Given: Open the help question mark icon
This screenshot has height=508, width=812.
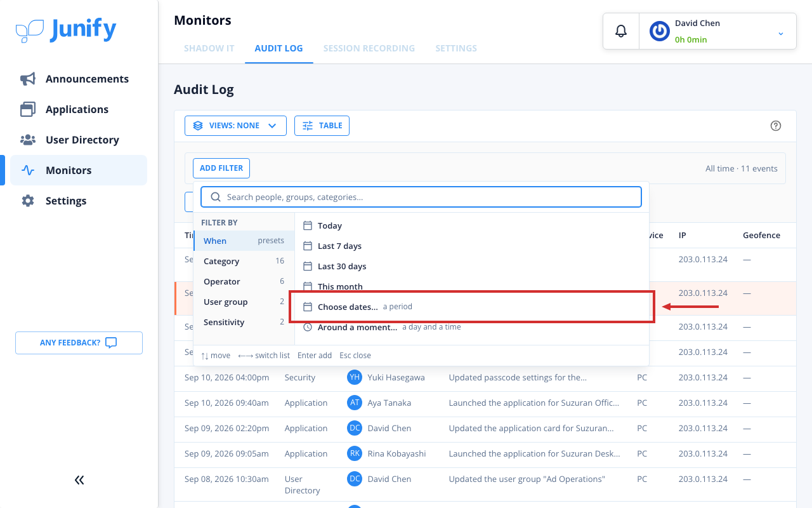Looking at the screenshot, I should point(775,126).
